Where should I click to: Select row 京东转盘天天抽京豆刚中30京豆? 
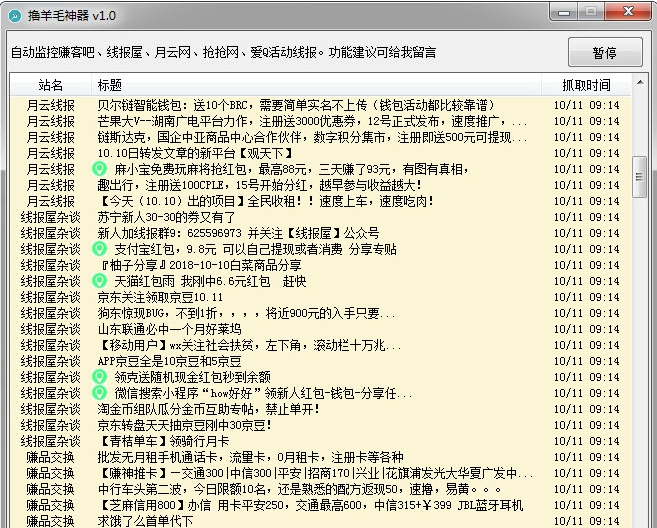321,425
